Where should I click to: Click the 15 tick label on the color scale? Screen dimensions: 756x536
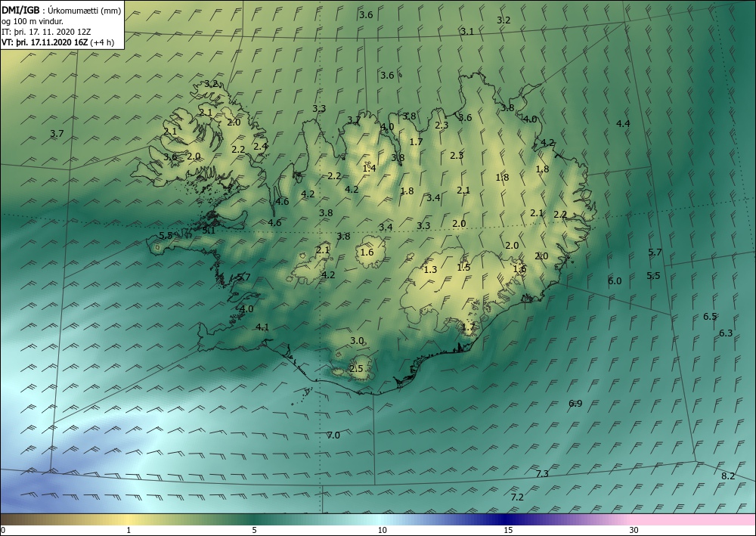(x=508, y=530)
